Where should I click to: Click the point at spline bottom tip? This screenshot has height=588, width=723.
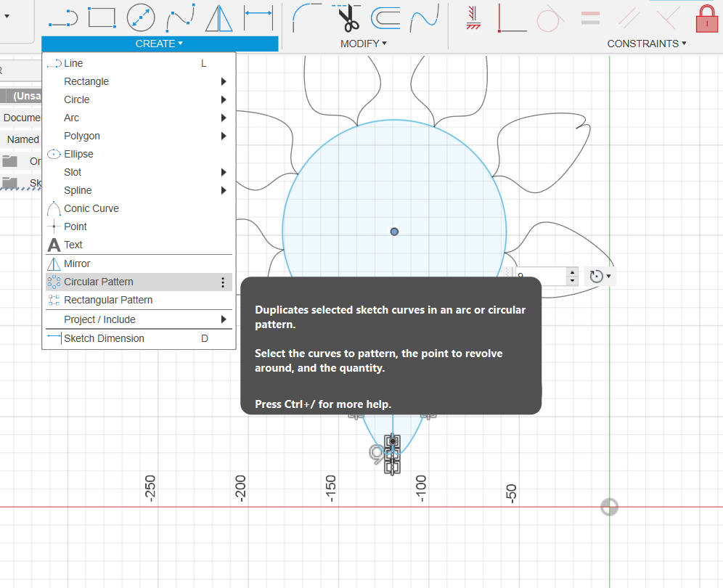click(393, 441)
